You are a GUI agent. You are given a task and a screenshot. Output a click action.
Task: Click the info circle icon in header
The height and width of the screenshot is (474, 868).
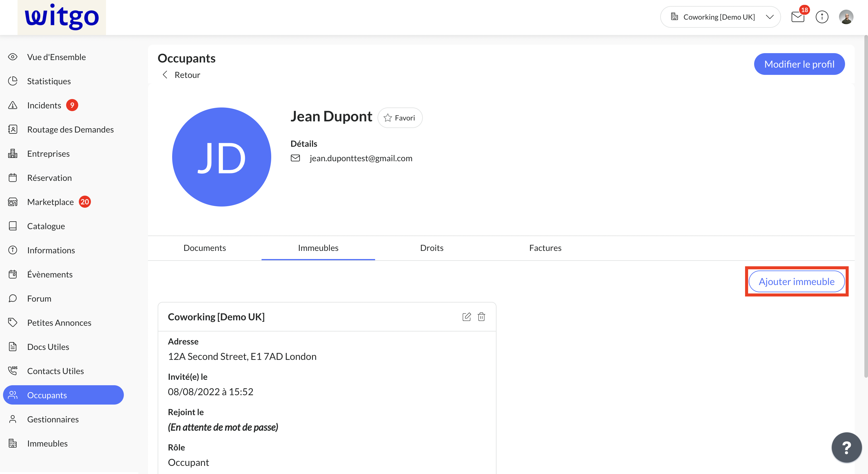pyautogui.click(x=822, y=17)
